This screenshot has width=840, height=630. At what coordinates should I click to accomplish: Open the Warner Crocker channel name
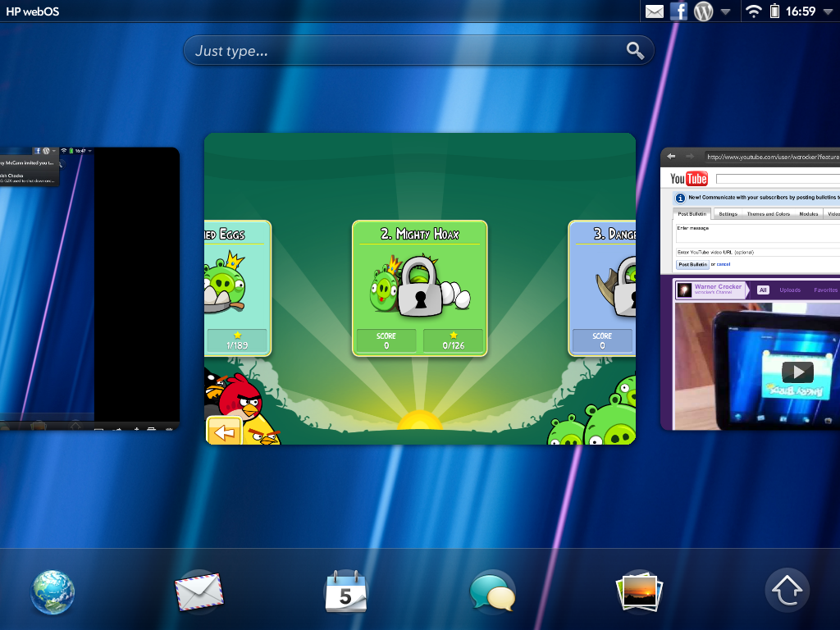pyautogui.click(x=718, y=286)
